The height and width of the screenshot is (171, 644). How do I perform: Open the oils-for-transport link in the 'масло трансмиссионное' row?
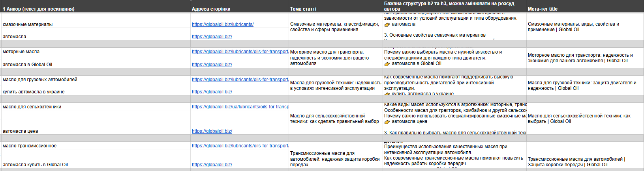click(240, 146)
